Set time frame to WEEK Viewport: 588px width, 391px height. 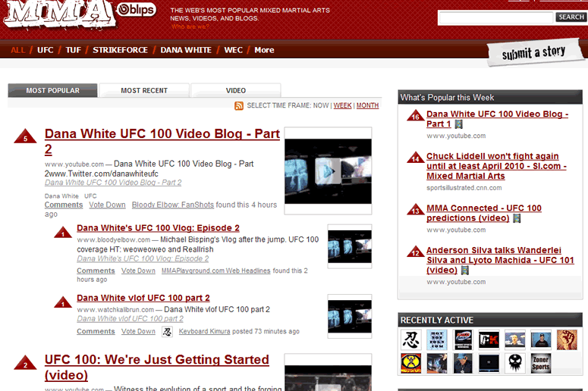point(342,105)
